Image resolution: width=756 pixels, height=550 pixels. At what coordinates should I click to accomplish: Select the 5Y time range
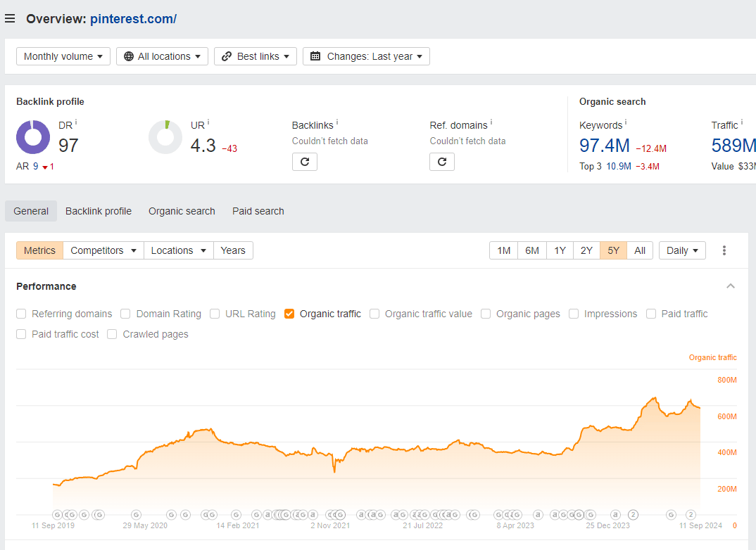pyautogui.click(x=613, y=250)
